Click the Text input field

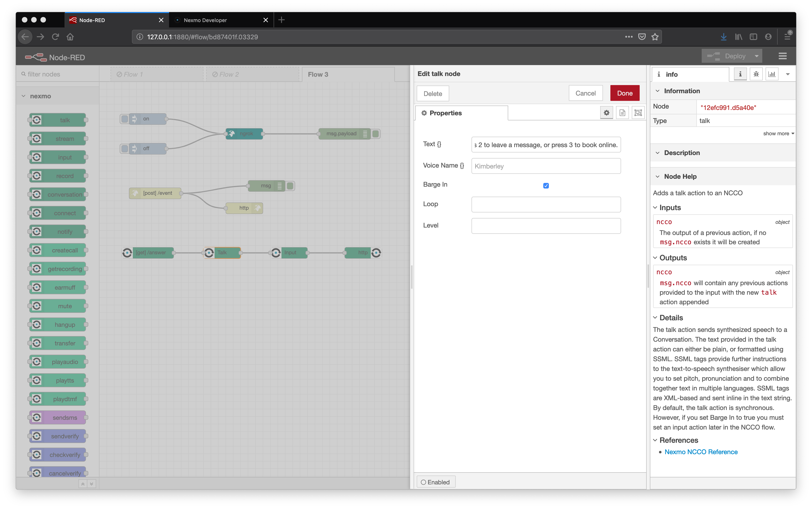(546, 145)
